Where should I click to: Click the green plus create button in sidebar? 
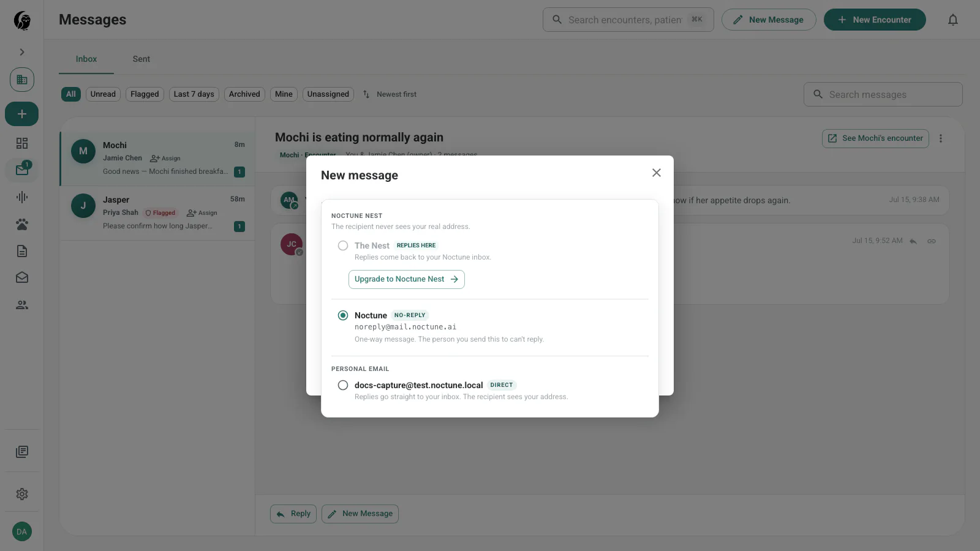22,114
